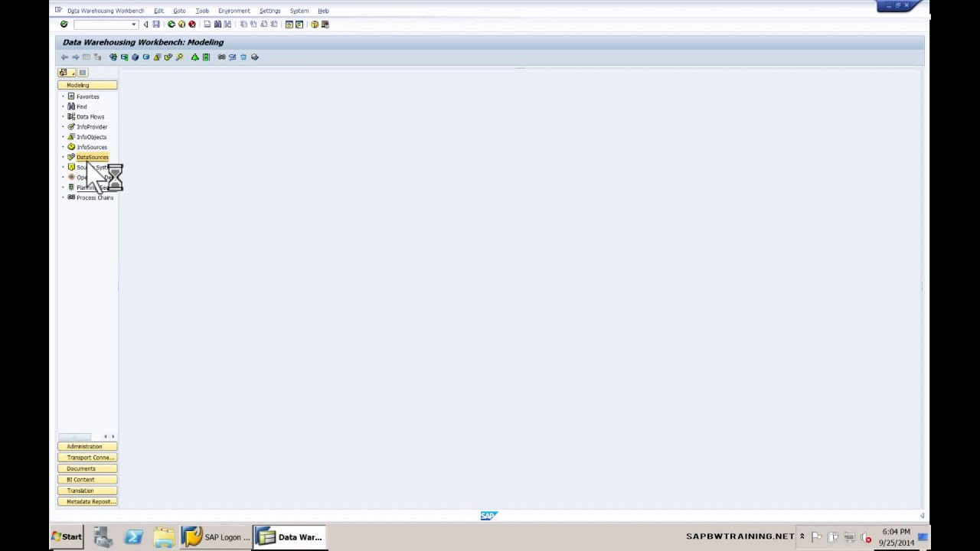Open the Documents section
The height and width of the screenshot is (551, 980).
[x=87, y=468]
